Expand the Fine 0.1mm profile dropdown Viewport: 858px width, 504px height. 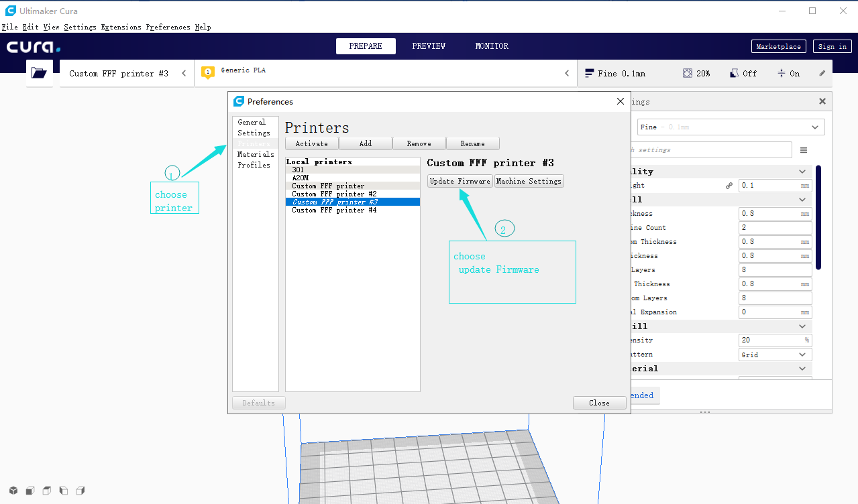point(730,127)
